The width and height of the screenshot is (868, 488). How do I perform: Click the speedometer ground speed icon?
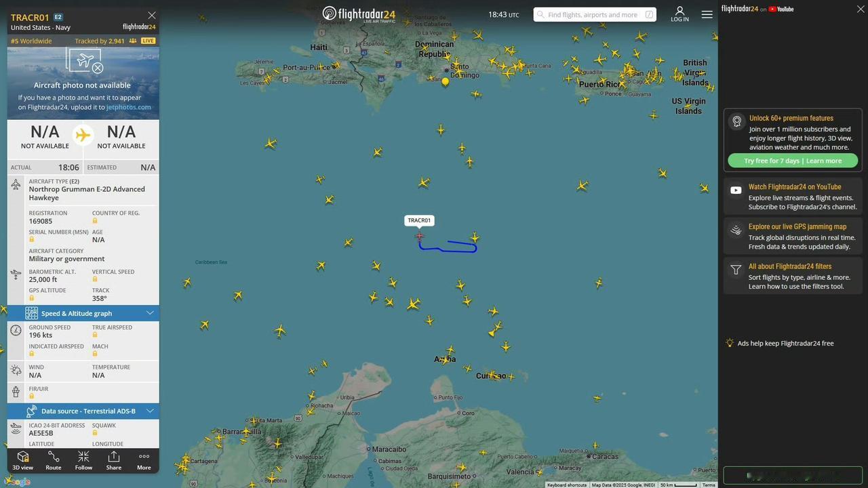(16, 331)
